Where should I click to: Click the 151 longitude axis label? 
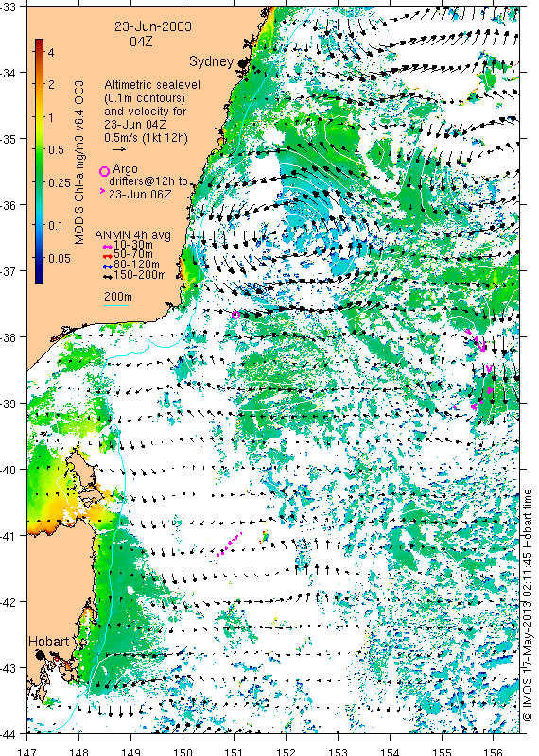(235, 751)
